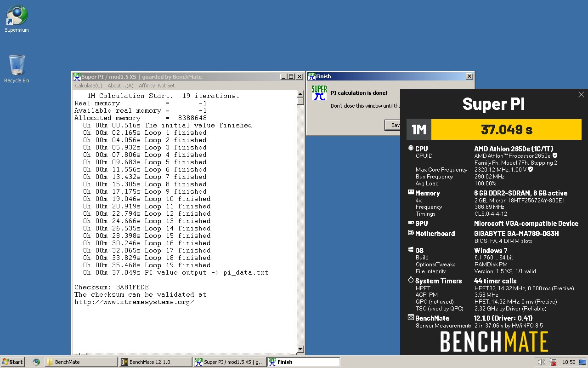Viewport: 588px width, 368px height.
Task: Click the Memory module icon in BenchMate panel
Action: [411, 192]
